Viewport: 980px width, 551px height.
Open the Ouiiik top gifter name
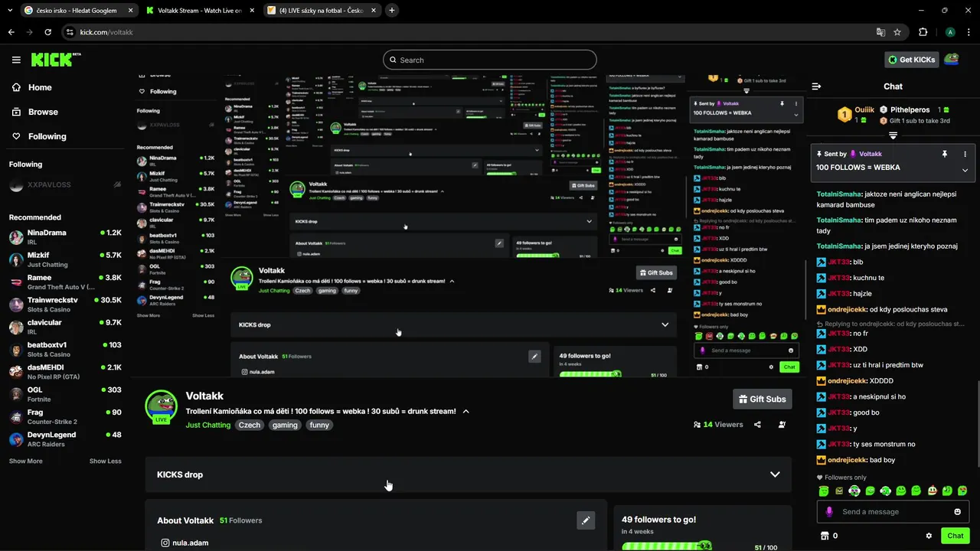(x=864, y=109)
